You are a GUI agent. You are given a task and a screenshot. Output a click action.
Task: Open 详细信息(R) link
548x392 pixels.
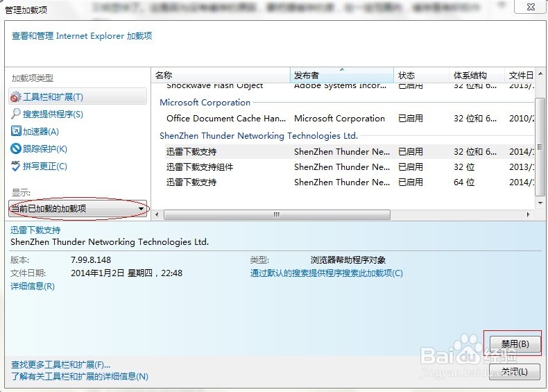[33, 287]
